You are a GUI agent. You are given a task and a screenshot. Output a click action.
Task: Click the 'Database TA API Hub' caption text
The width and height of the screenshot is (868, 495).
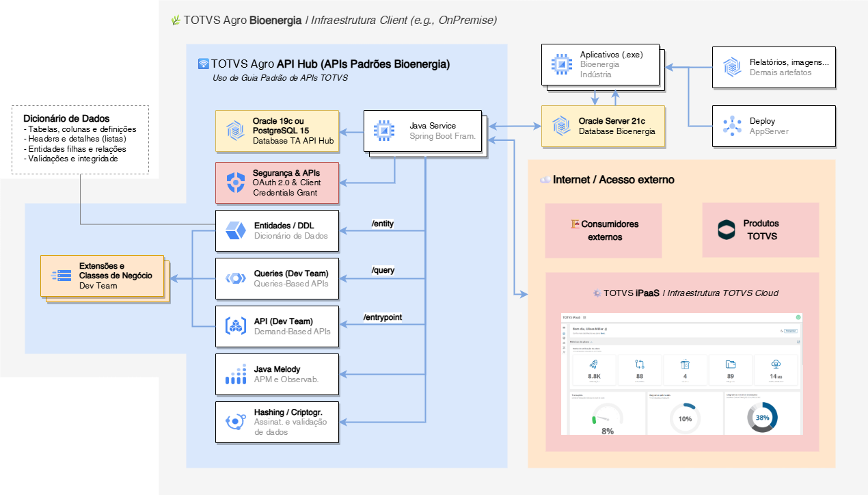point(293,140)
